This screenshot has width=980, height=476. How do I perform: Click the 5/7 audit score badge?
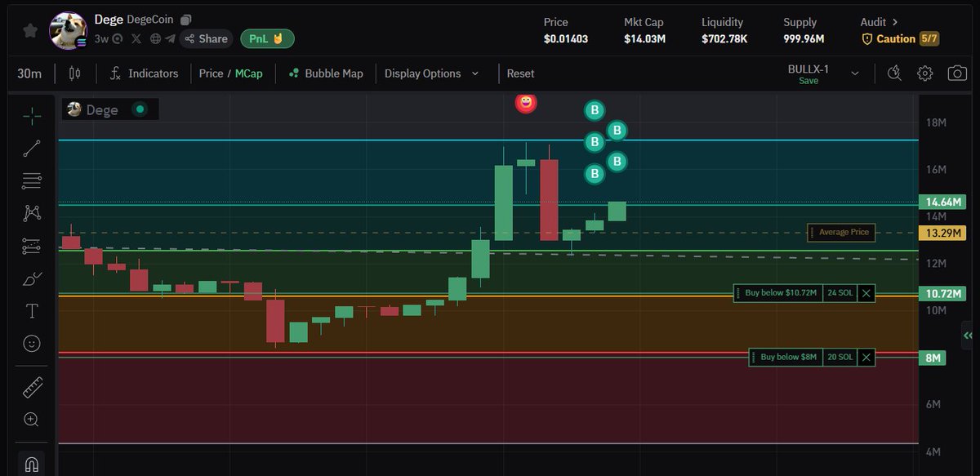coord(929,38)
